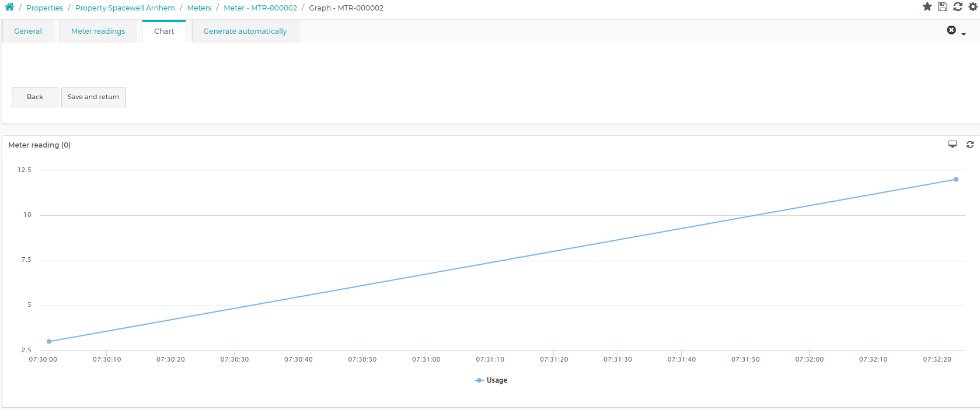
Task: Open Meter - MTR-000002 breadcrumb link
Action: tap(260, 8)
